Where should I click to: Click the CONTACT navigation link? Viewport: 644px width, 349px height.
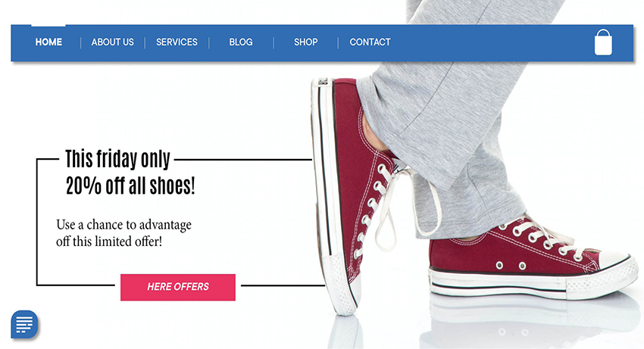(370, 42)
